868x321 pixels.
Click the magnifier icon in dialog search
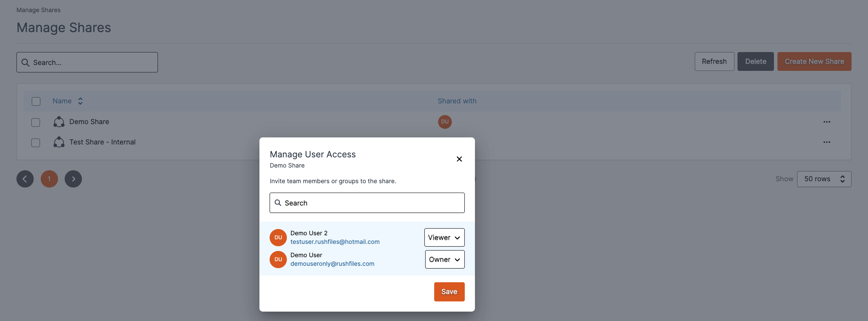(x=278, y=203)
